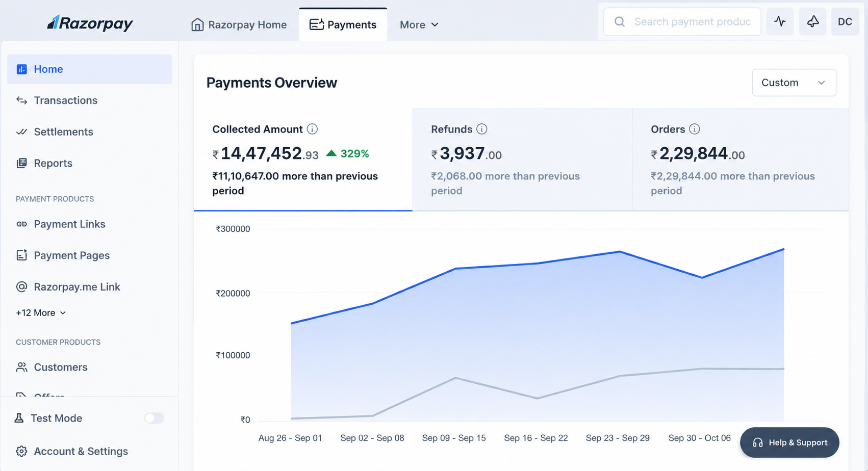This screenshot has height=471, width=868.
Task: Click the PAYMENT PRODUCTS section label
Action: (55, 199)
